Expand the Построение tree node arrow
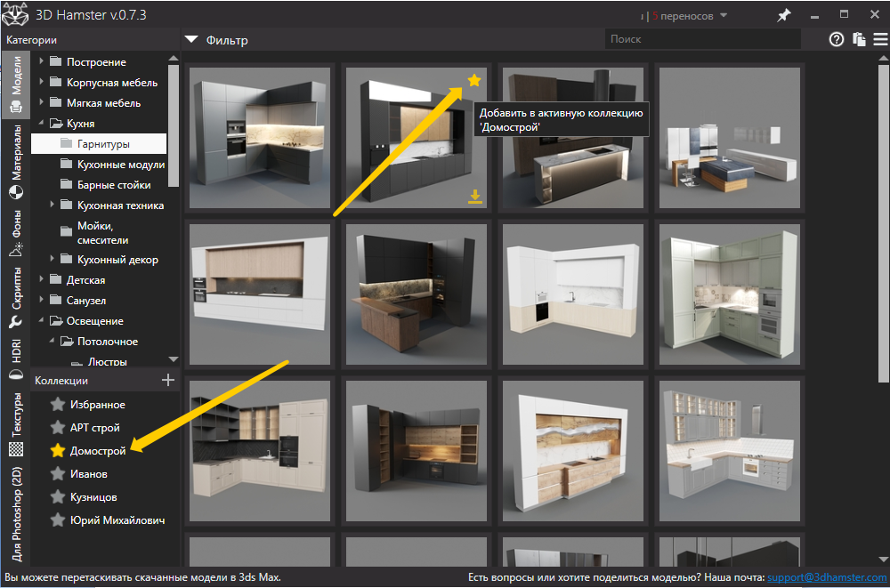Viewport: 890px width, 588px height. [41, 61]
